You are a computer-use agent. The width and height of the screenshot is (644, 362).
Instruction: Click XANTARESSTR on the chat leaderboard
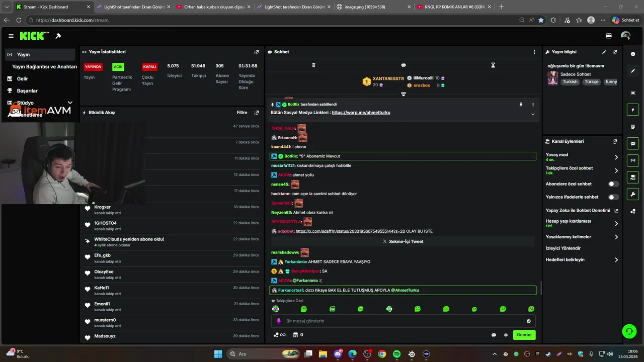[x=388, y=78]
